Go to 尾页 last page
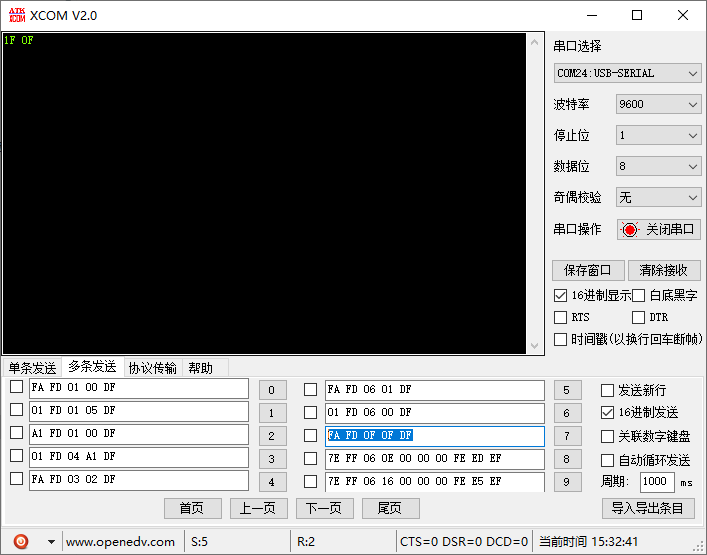Image resolution: width=707 pixels, height=555 pixels. (390, 509)
